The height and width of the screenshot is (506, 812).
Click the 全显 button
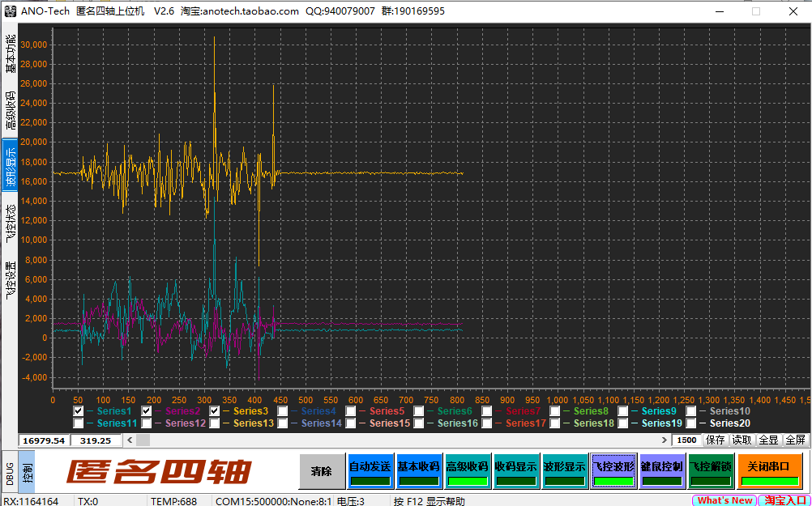768,440
